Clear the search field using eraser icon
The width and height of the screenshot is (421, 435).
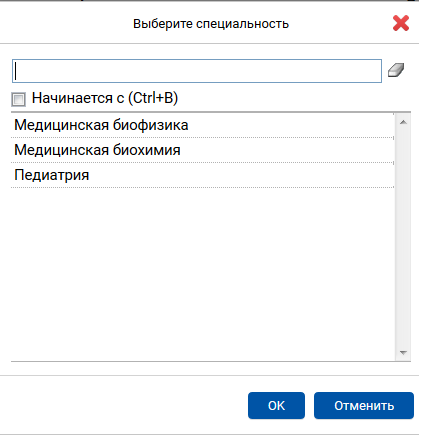coord(396,70)
